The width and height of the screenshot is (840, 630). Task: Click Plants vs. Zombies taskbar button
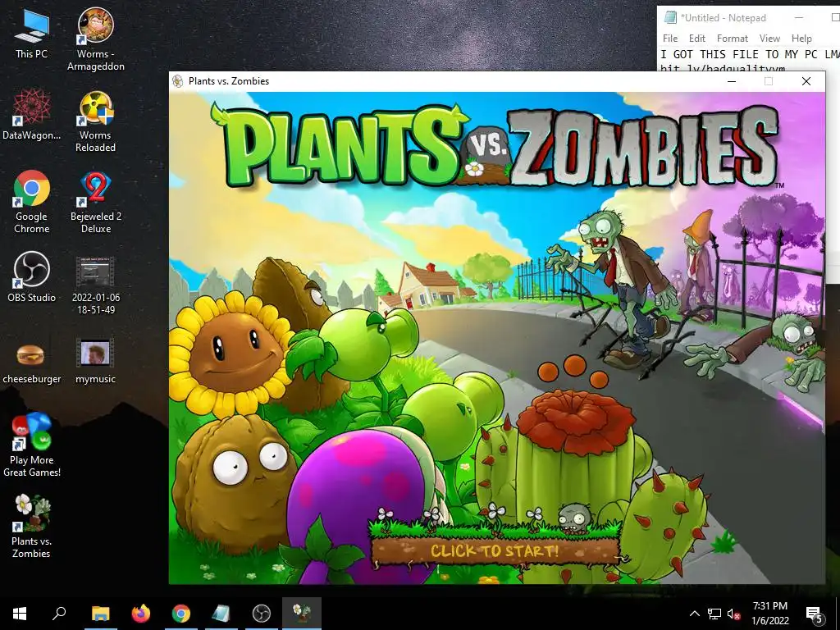pyautogui.click(x=302, y=614)
